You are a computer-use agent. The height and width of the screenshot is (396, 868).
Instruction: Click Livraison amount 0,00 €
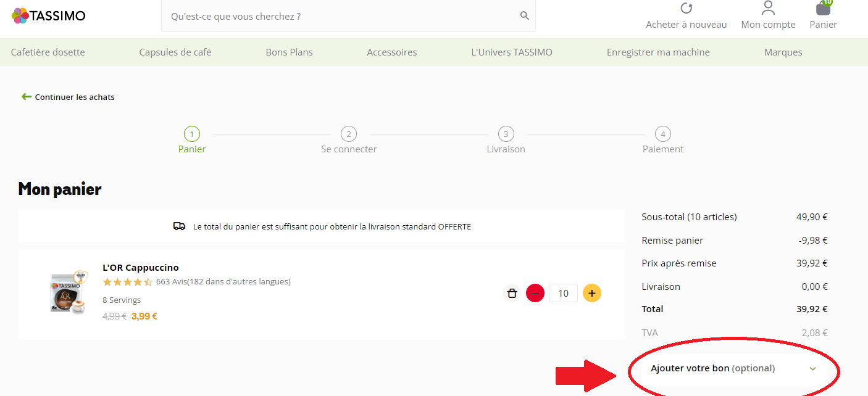point(815,287)
